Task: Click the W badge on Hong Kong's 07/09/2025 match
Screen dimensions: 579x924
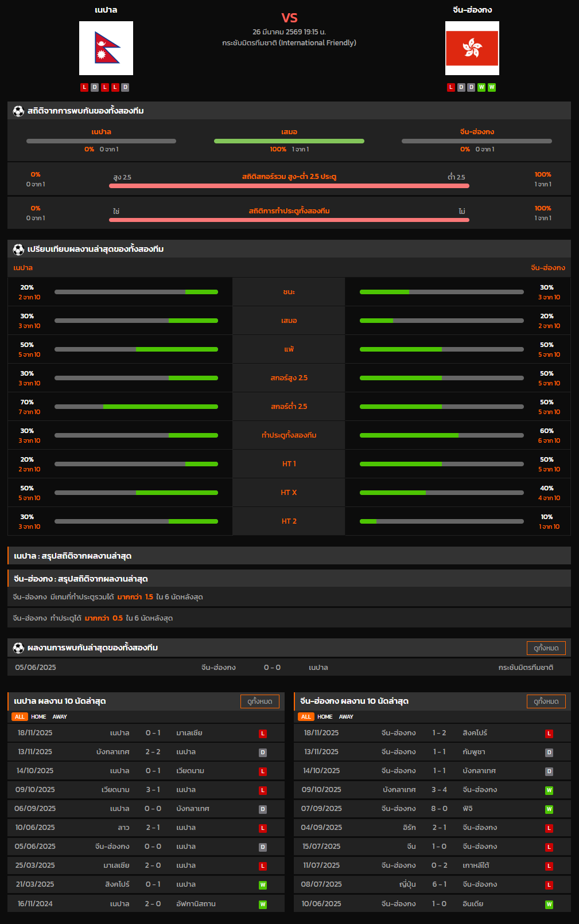Action: 549,809
